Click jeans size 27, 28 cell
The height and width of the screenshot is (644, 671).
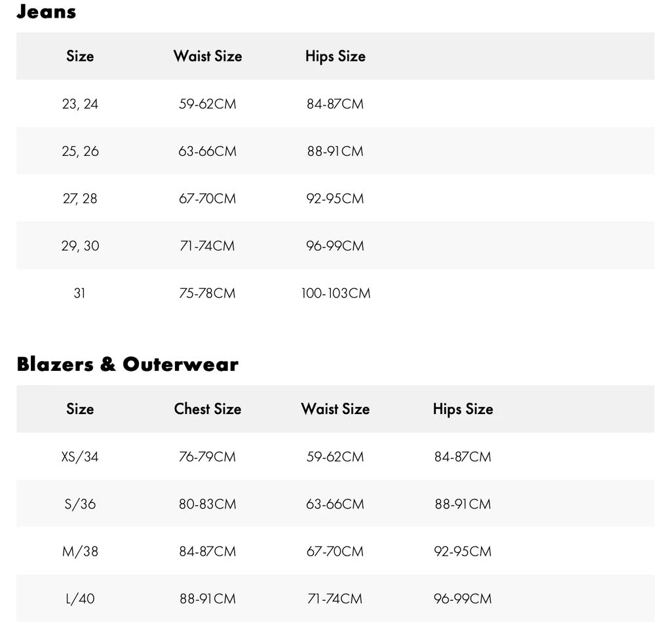pyautogui.click(x=80, y=199)
